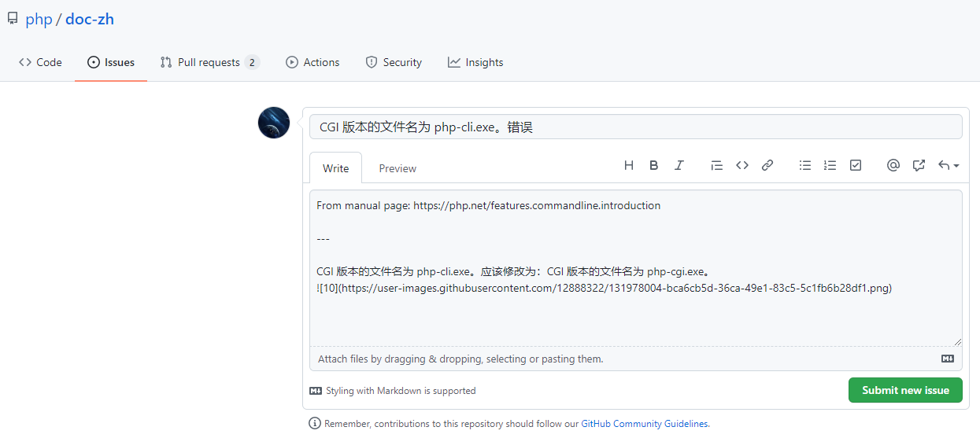
Task: Reference an issue or pull request
Action: click(x=918, y=165)
